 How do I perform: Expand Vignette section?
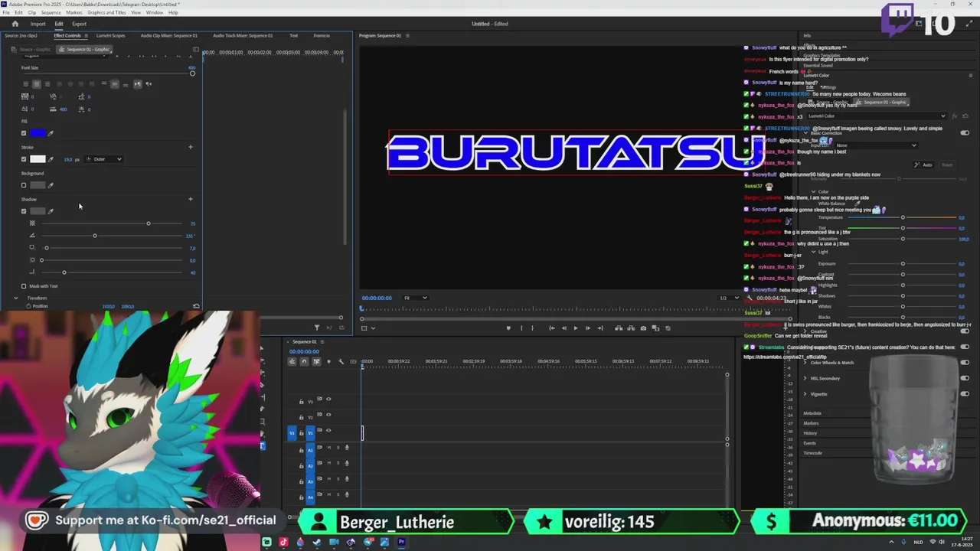point(805,394)
